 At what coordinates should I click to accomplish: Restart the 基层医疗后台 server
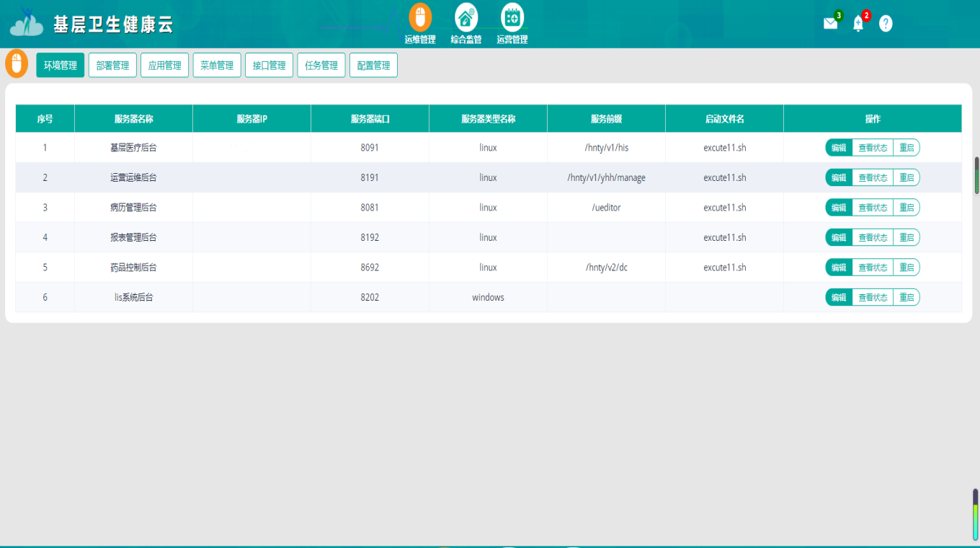click(906, 148)
